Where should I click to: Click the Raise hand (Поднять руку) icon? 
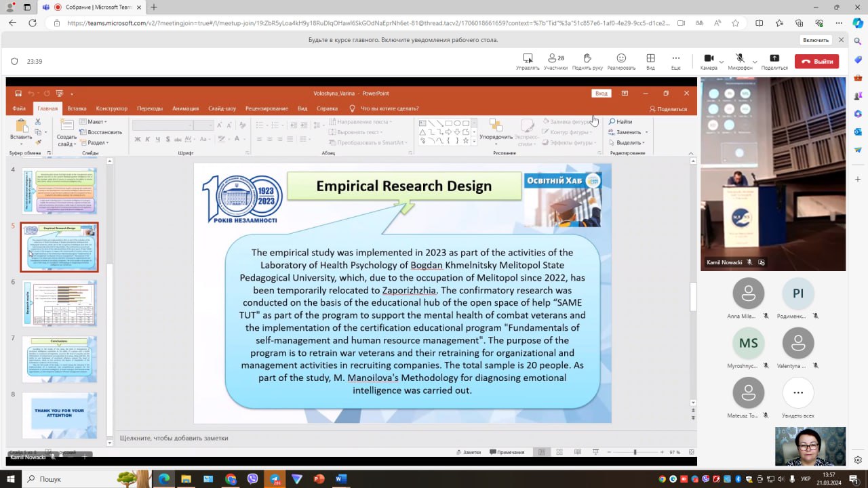(x=587, y=59)
